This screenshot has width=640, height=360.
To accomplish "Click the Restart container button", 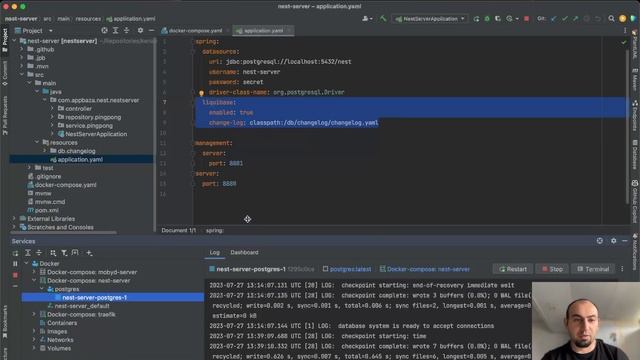I will click(x=513, y=269).
